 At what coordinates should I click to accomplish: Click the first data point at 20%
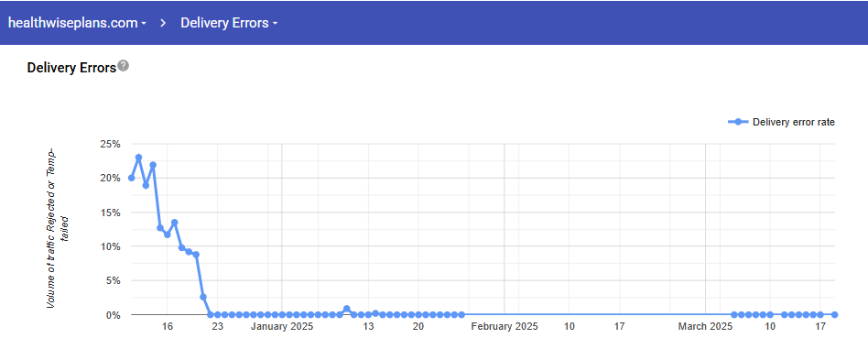131,178
